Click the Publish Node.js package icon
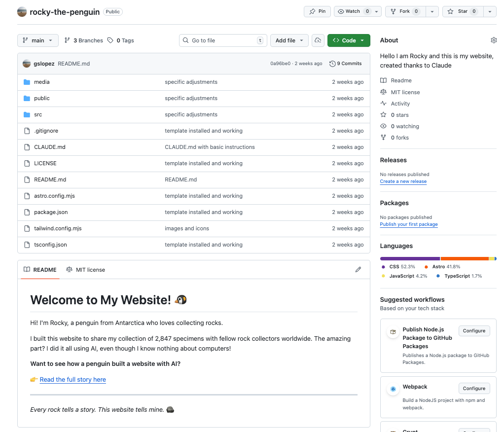504x432 pixels. click(393, 332)
